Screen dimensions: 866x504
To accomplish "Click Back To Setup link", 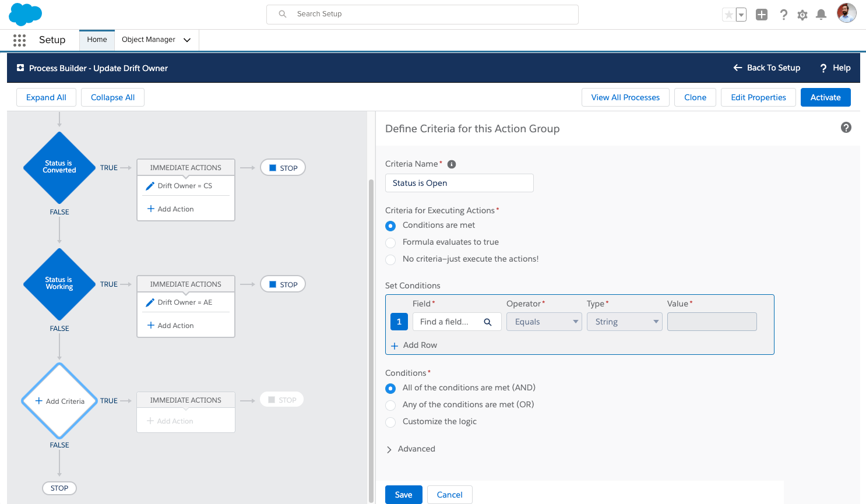I will 767,68.
